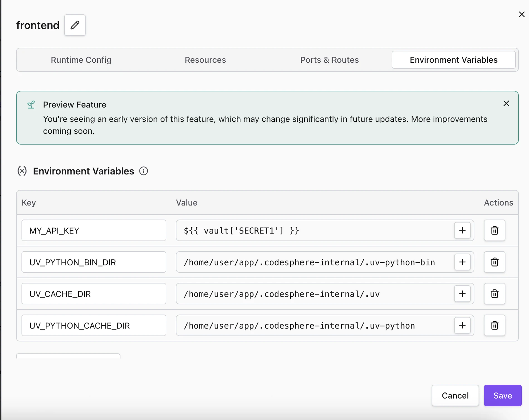Screen dimensions: 529x420
Task: Edit the UV_PYTHON_CACHE_DIR key field
Action: tap(94, 325)
